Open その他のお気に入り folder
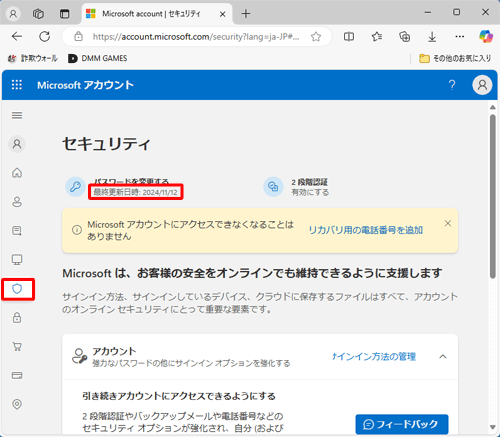Screen dimensions: 500x437 pyautogui.click(x=455, y=59)
